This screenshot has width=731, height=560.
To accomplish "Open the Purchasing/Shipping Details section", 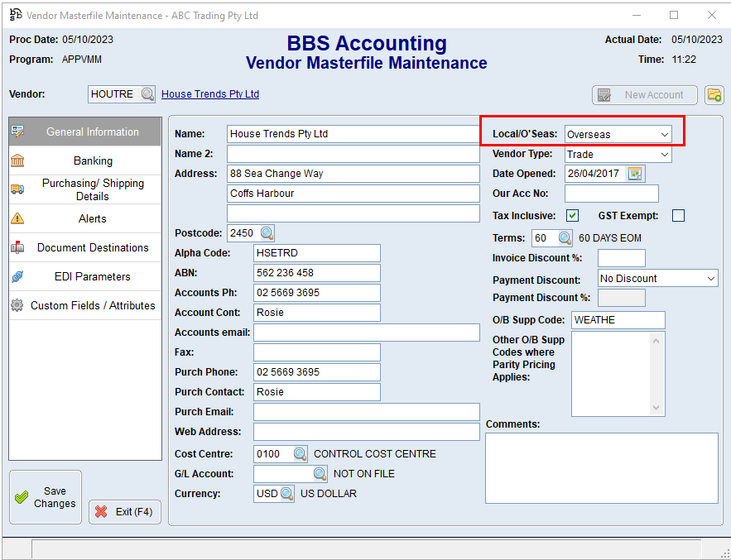I will click(93, 189).
